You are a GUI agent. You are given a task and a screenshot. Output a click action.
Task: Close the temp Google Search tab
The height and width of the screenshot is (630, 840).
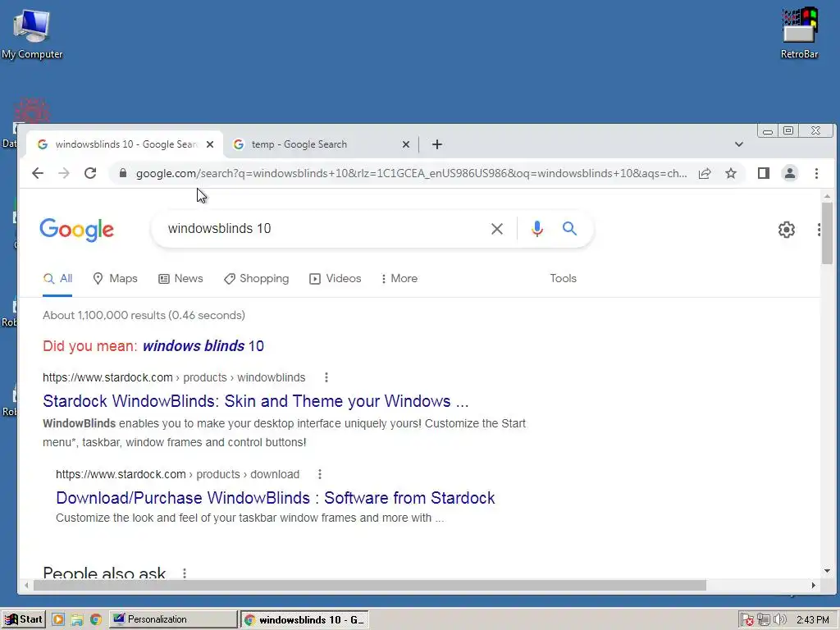coord(405,144)
